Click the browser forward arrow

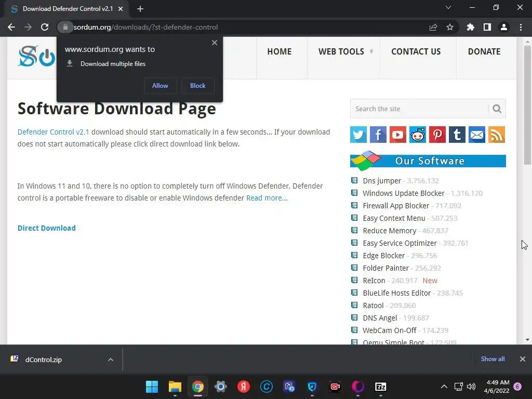[28, 27]
